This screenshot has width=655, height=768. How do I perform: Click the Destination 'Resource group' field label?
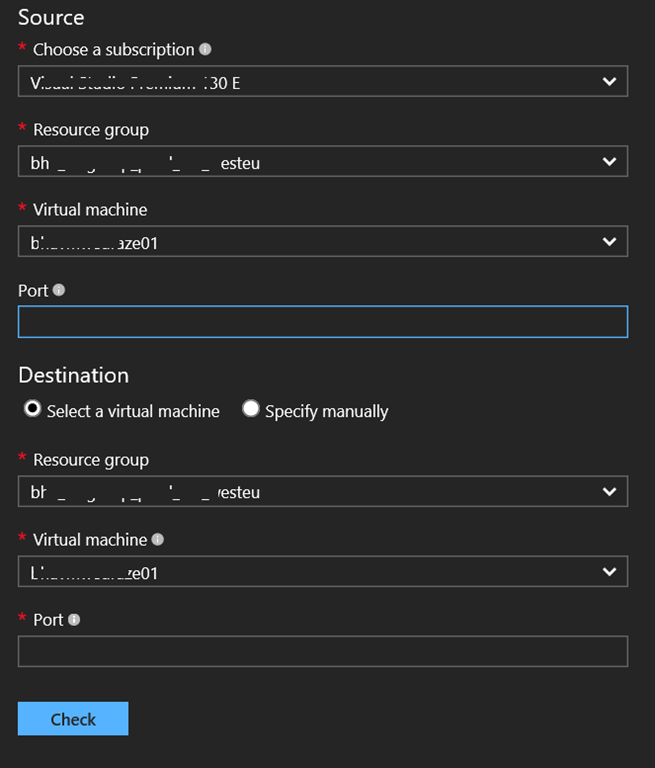(x=91, y=460)
